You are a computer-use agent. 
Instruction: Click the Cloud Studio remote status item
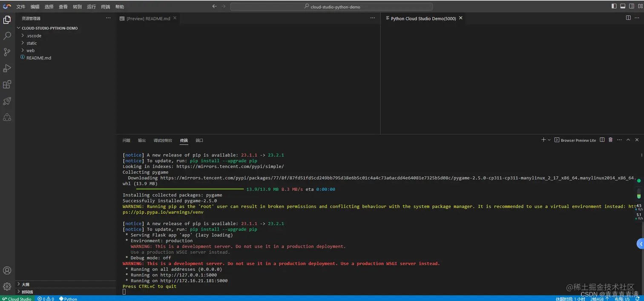17,298
